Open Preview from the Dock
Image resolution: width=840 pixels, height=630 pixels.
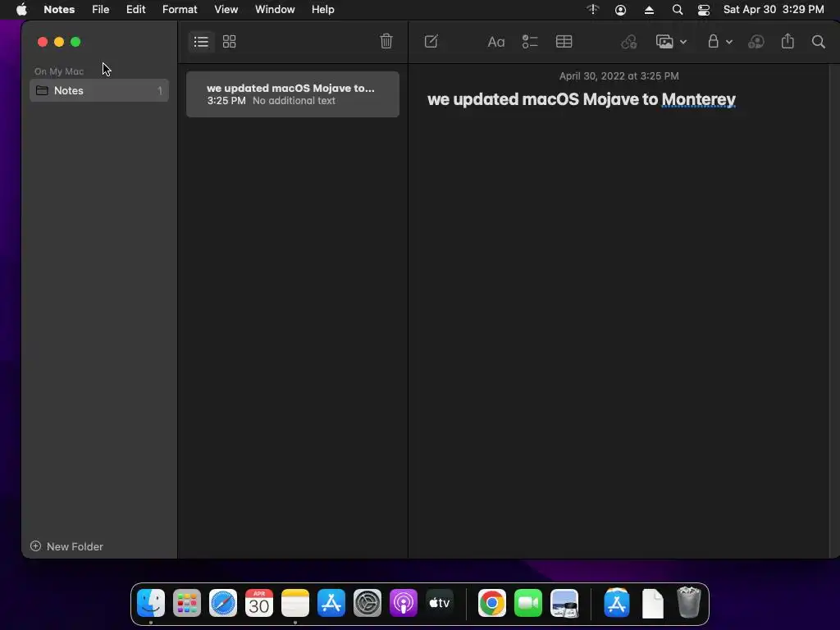click(564, 603)
